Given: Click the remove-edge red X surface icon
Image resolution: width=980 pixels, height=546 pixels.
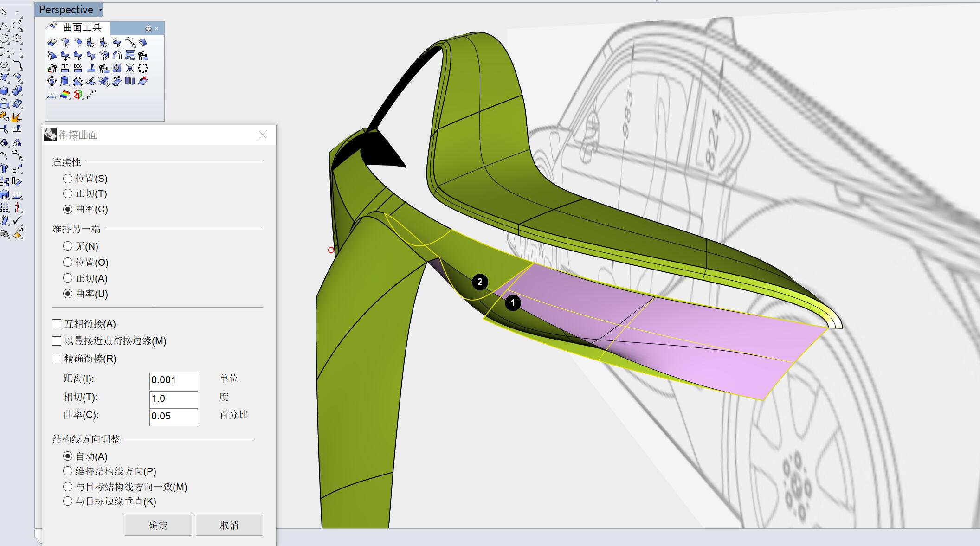Looking at the screenshot, I should click(x=143, y=81).
